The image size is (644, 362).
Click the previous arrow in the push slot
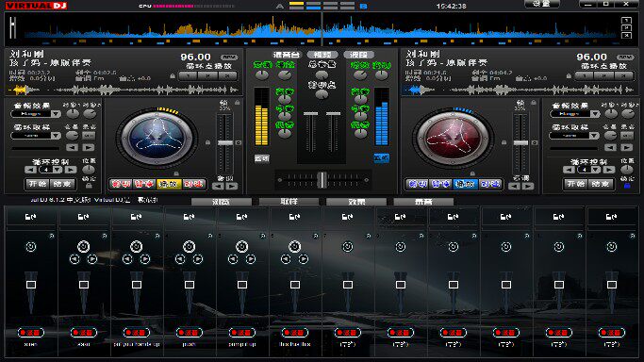click(x=180, y=259)
